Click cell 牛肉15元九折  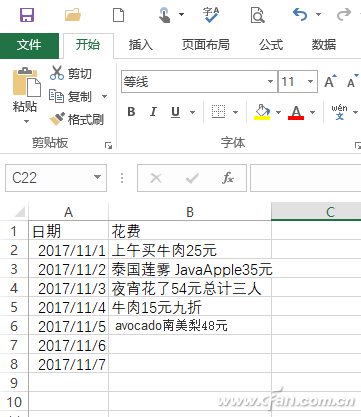190,307
